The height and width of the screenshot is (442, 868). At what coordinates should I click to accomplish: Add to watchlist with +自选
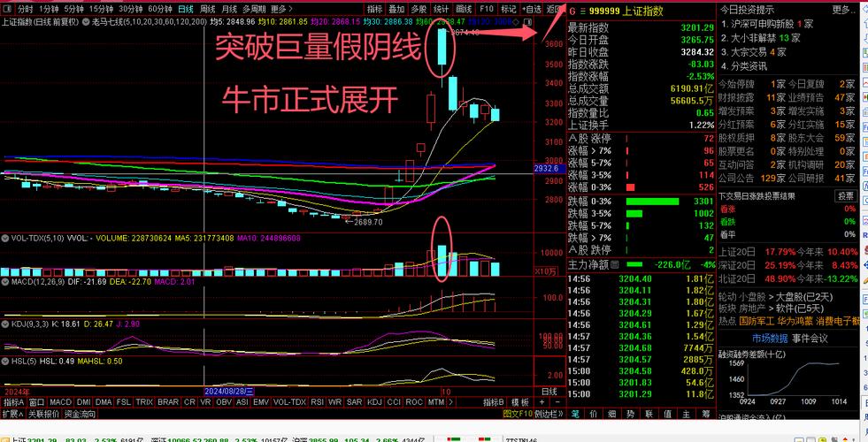click(532, 9)
